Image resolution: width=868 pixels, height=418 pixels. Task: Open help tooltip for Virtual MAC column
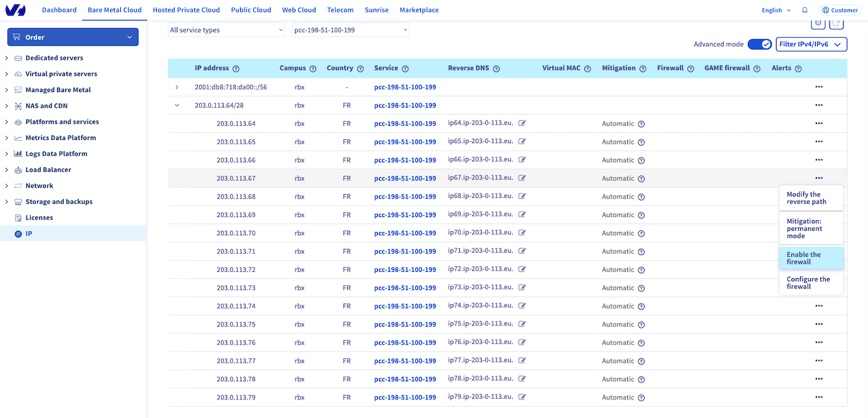[x=586, y=68]
